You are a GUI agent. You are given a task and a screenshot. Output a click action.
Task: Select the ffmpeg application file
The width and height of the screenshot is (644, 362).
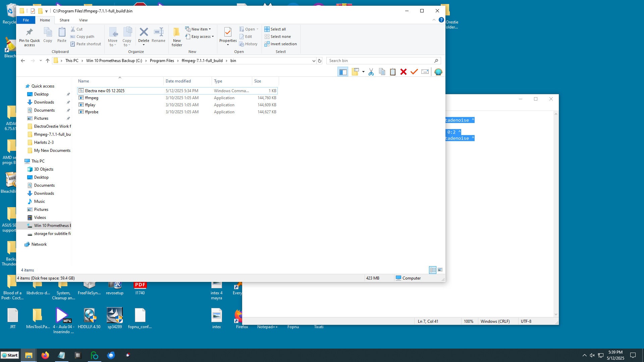tap(177, 98)
